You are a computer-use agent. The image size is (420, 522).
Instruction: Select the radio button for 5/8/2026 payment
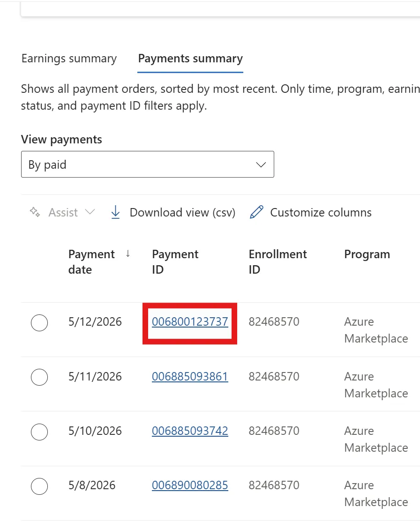click(39, 486)
